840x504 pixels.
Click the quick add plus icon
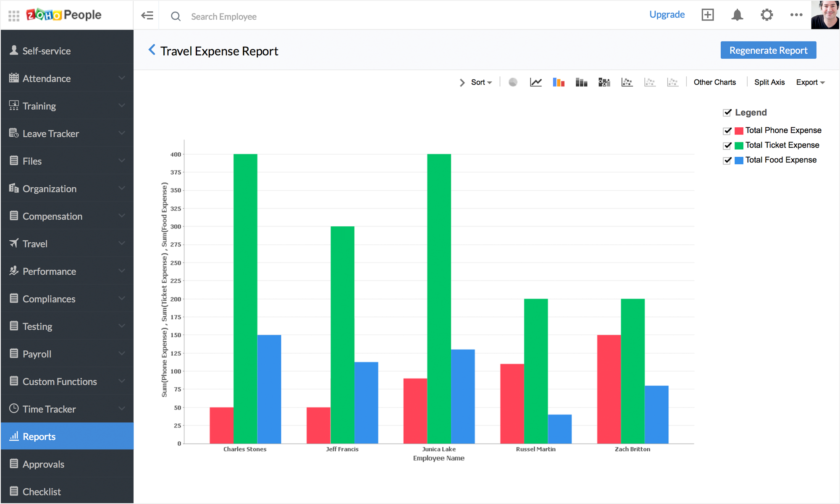point(708,15)
